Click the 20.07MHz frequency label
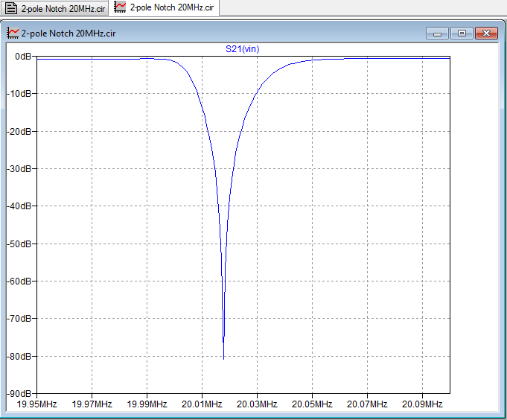 click(367, 404)
